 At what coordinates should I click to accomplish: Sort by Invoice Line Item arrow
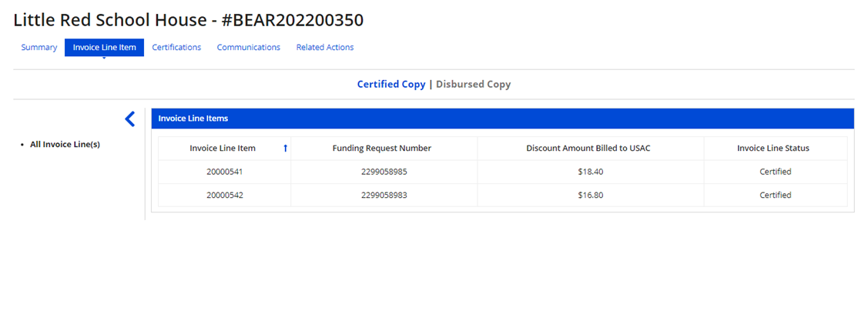coord(285,149)
